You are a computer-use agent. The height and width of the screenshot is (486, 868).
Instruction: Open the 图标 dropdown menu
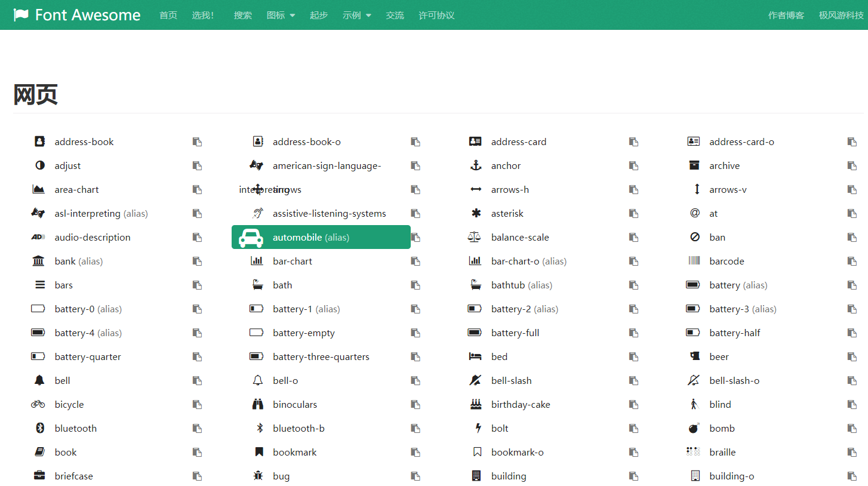281,15
